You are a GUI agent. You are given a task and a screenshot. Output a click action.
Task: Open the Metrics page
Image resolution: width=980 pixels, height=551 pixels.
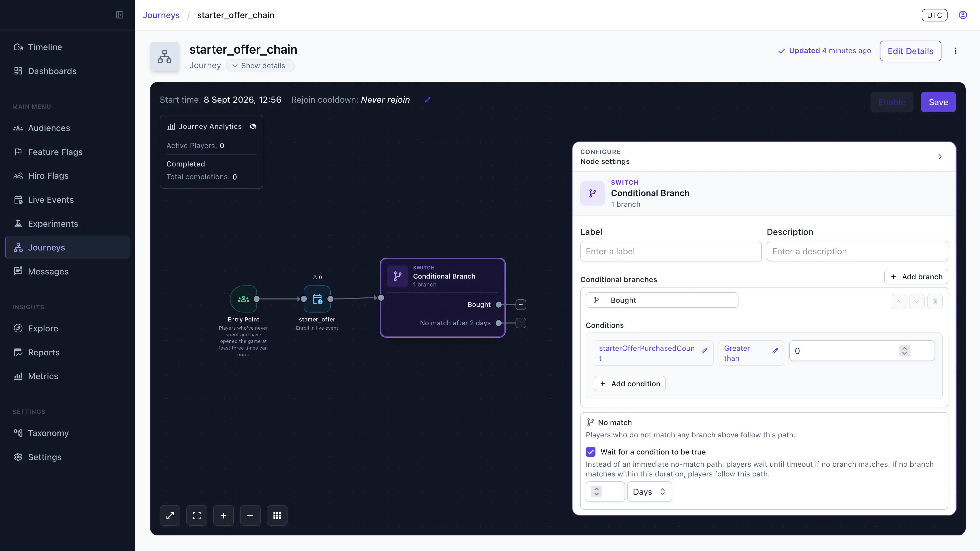[67, 376]
